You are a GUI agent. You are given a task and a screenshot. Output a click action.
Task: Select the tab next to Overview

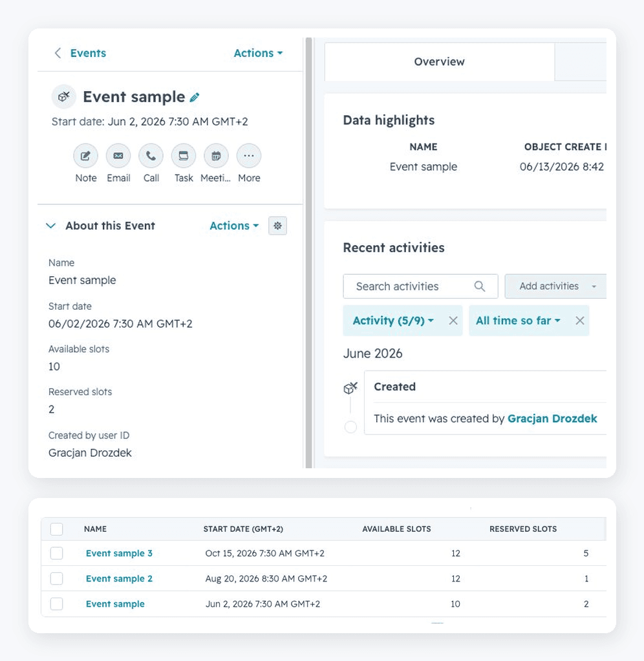(581, 61)
